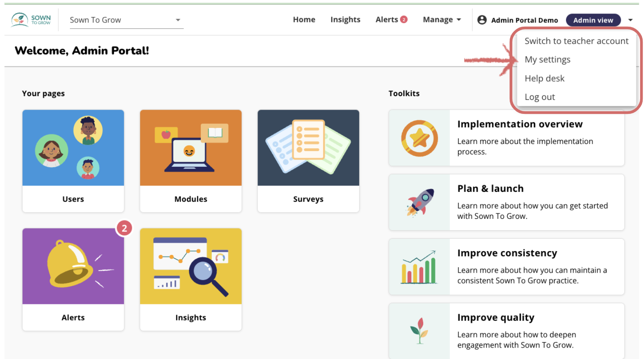Click the Your pages section heading
Viewport: 644px width, 359px height.
pos(43,93)
